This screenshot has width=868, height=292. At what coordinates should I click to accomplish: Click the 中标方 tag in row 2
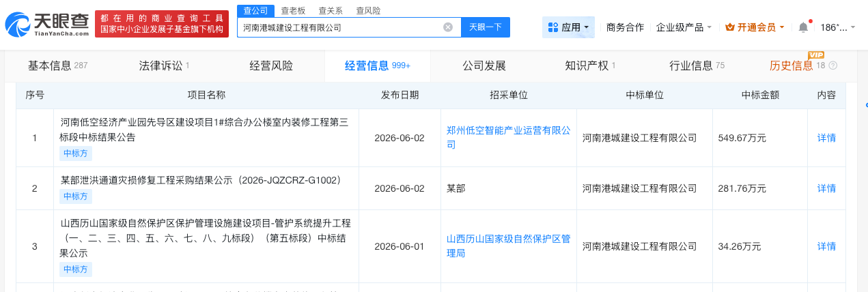click(x=76, y=196)
